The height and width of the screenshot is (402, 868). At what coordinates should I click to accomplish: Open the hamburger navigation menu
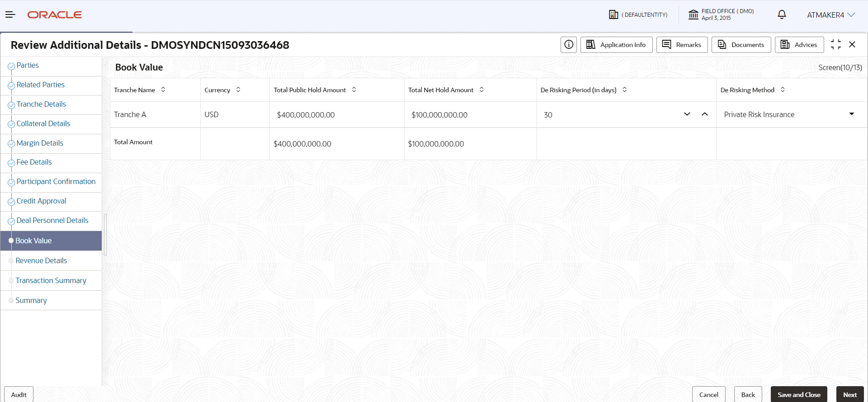click(x=10, y=15)
